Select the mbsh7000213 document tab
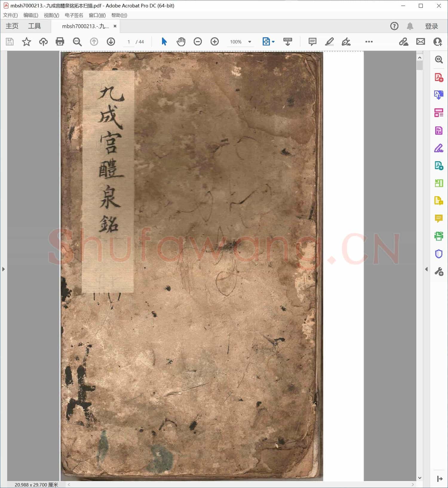The image size is (448, 488). pos(85,26)
